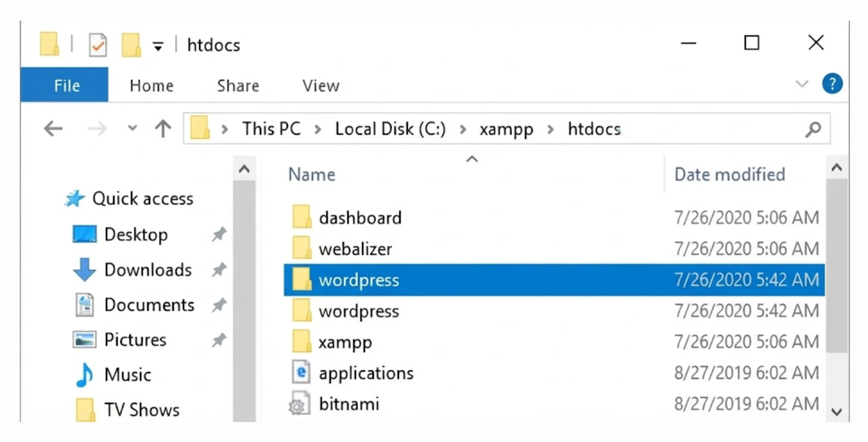Expand the chevron after Local Disk (C:)
Viewport: 868px width, 442px height.
[x=463, y=129]
